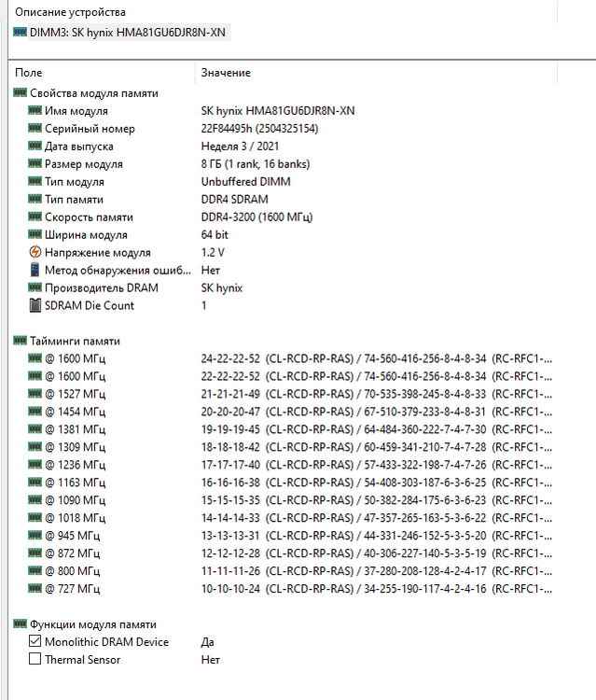Click the icon beside Ширина модуля
The height and width of the screenshot is (700, 596).
35,234
